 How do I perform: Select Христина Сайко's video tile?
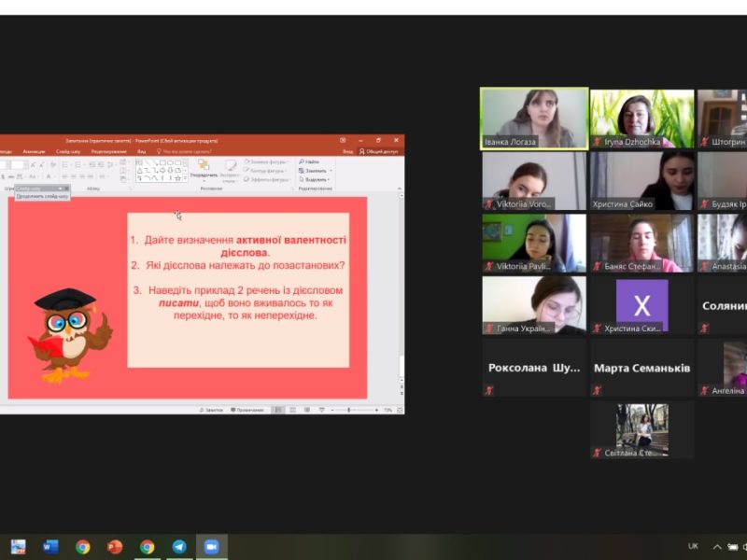pos(641,180)
